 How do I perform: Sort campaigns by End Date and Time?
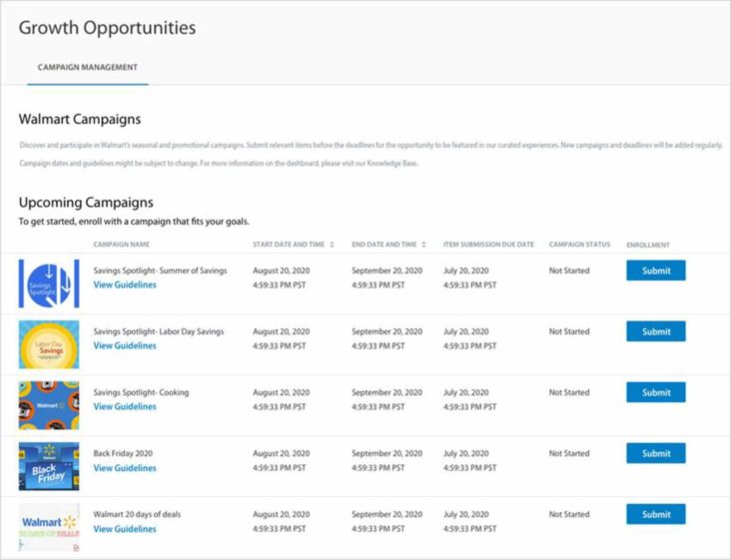click(x=423, y=245)
